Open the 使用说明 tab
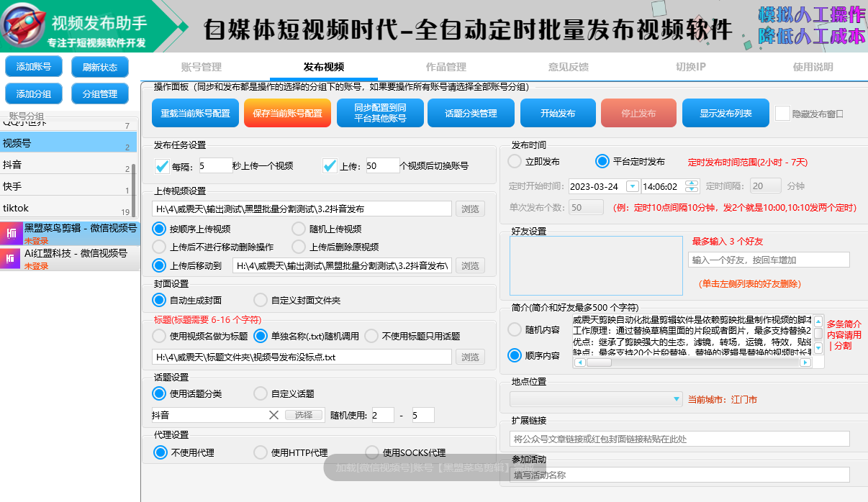 coord(813,67)
